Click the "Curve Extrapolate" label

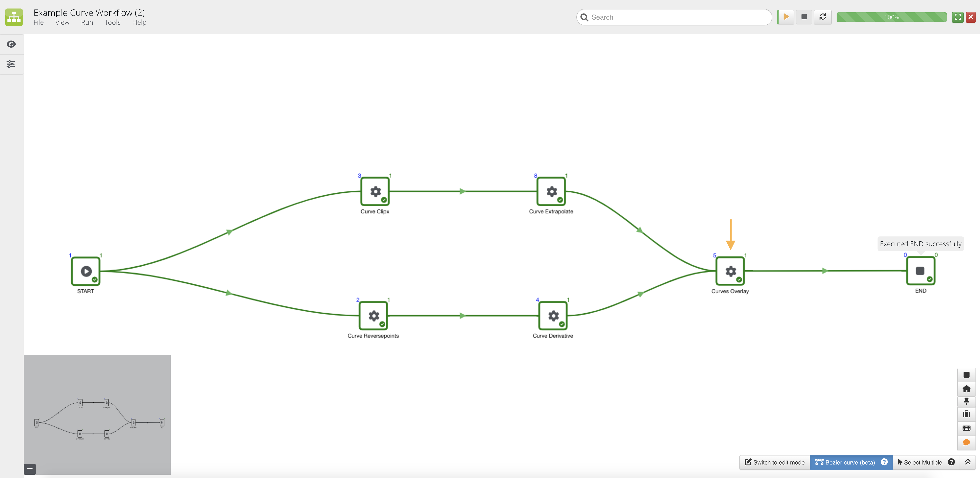551,211
